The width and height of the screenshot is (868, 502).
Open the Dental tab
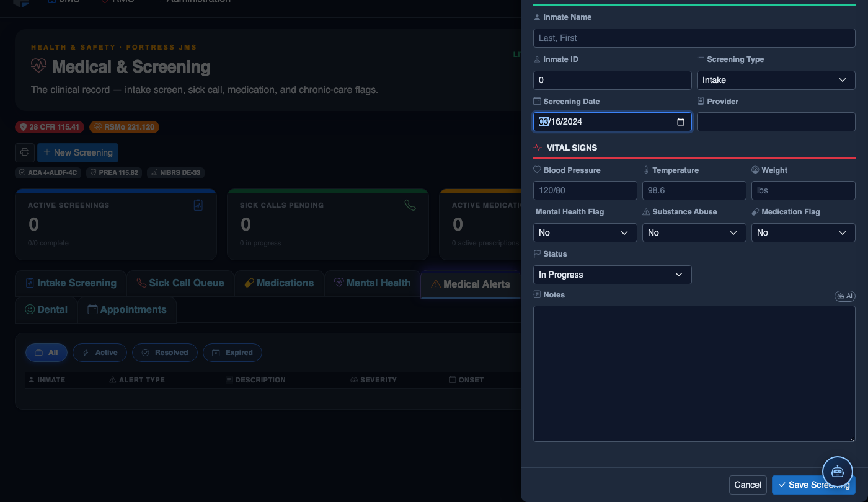(x=46, y=310)
